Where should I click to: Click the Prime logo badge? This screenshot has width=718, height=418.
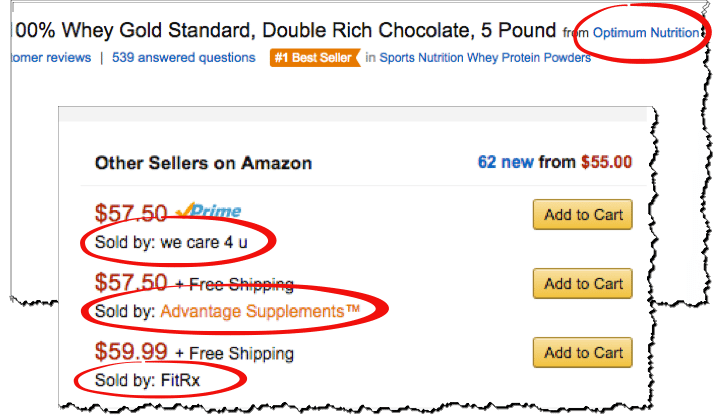(209, 211)
